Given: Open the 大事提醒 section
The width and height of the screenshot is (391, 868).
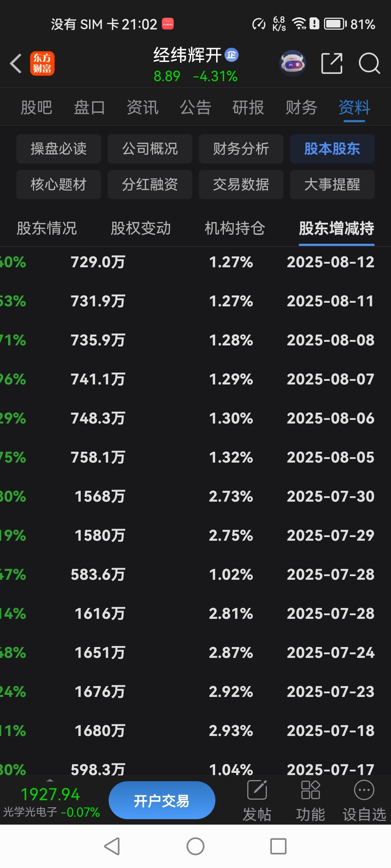Looking at the screenshot, I should [332, 184].
